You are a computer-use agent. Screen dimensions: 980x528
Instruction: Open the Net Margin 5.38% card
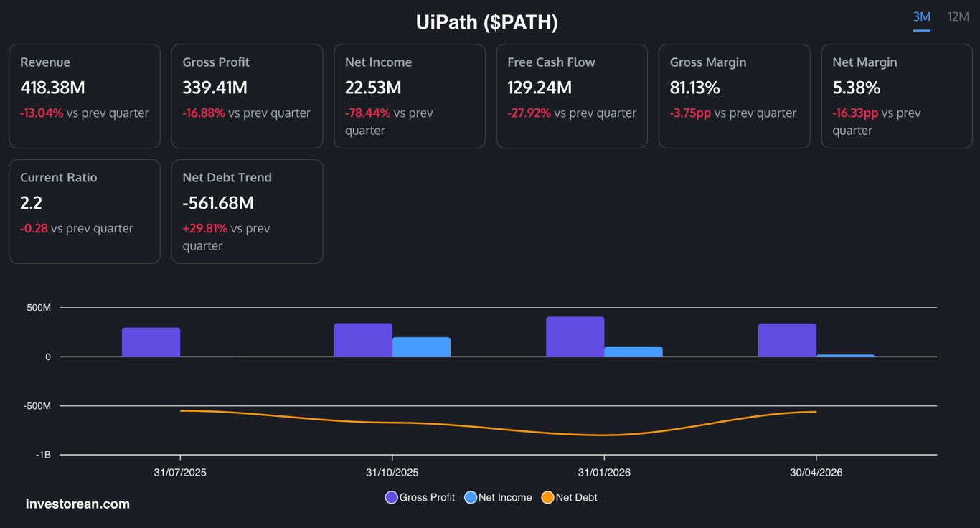coord(897,96)
